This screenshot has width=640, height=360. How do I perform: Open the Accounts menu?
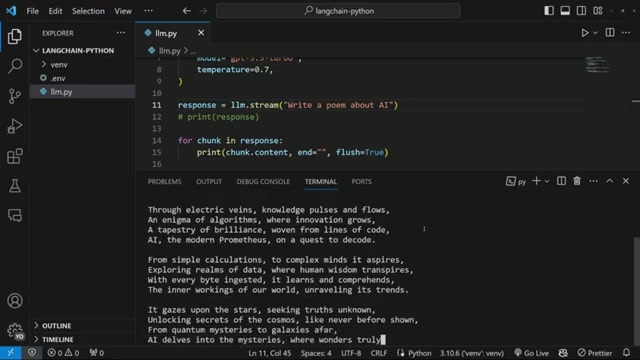(x=15, y=301)
